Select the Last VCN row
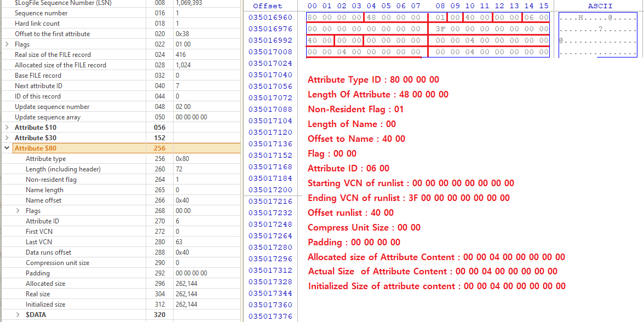 click(39, 242)
